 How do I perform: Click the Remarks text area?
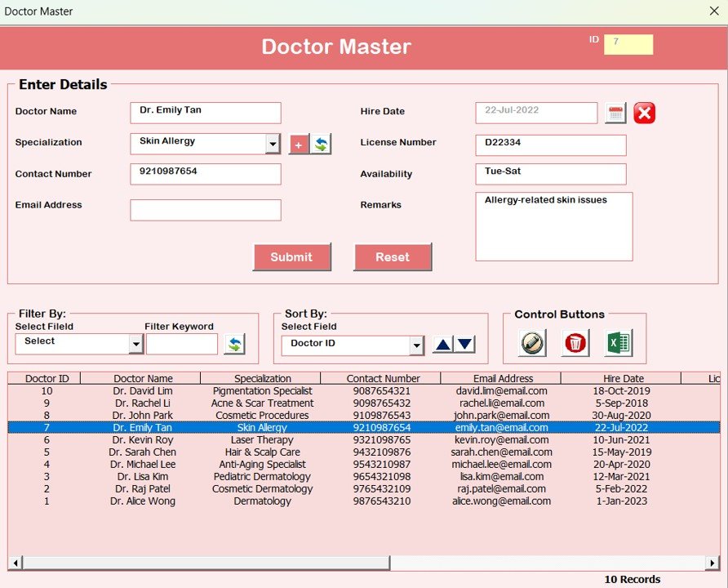tap(554, 227)
